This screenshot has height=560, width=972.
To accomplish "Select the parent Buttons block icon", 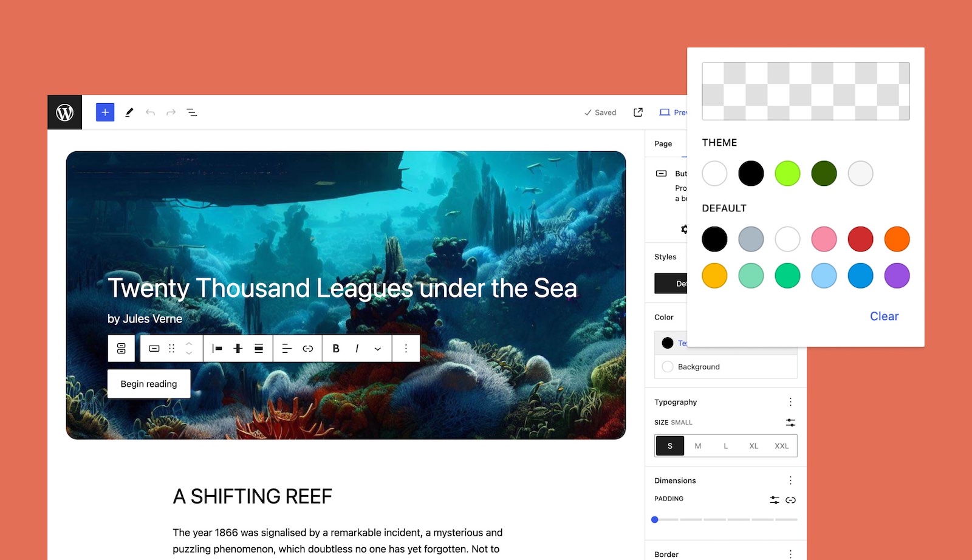I will pyautogui.click(x=122, y=349).
